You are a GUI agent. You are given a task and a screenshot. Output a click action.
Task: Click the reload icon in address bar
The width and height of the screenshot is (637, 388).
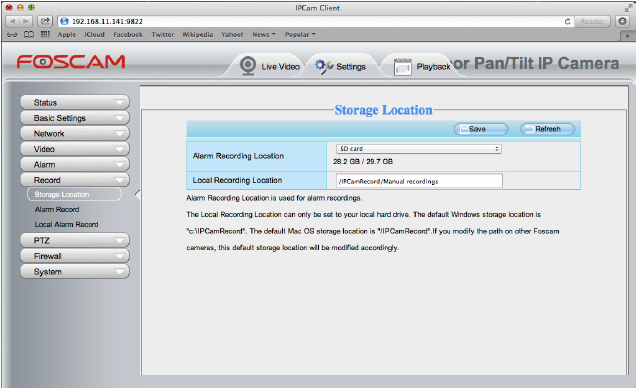coord(568,21)
